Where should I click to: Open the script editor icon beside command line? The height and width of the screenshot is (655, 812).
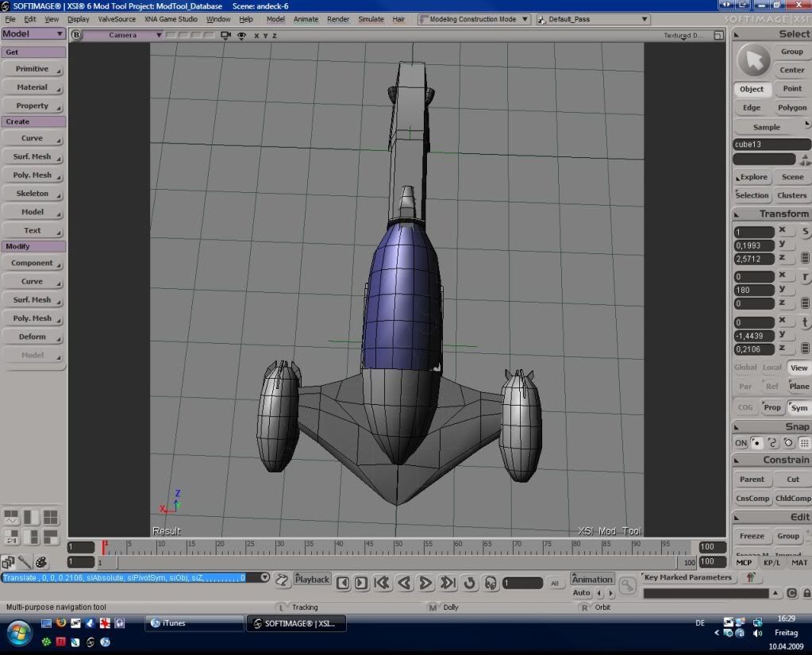tap(282, 580)
